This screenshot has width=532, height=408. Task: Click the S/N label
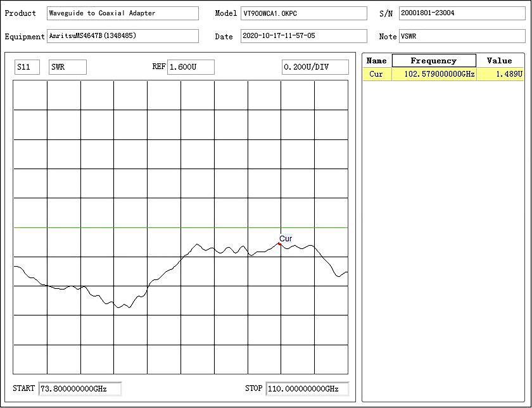click(386, 13)
